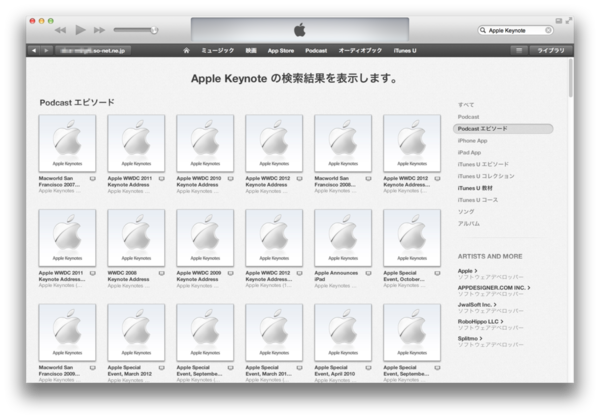
Task: Open the APPDESIGNER.COM INC. link
Action: coord(494,288)
